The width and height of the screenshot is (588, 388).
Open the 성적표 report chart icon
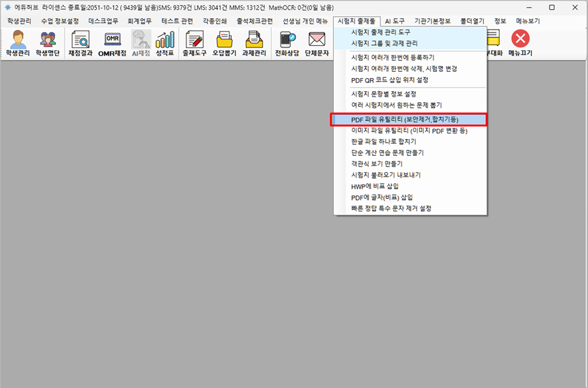point(164,42)
